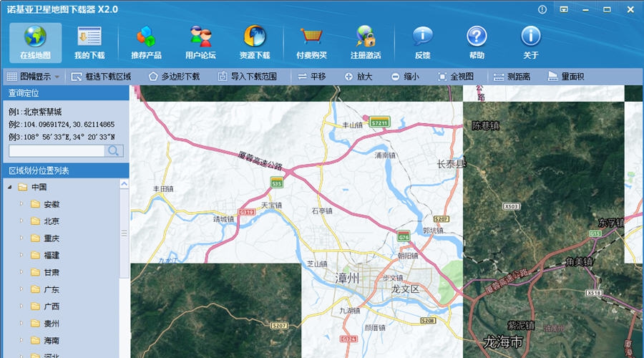The height and width of the screenshot is (358, 644).
Task: Open the 反馈 feedback dialog
Action: [423, 43]
